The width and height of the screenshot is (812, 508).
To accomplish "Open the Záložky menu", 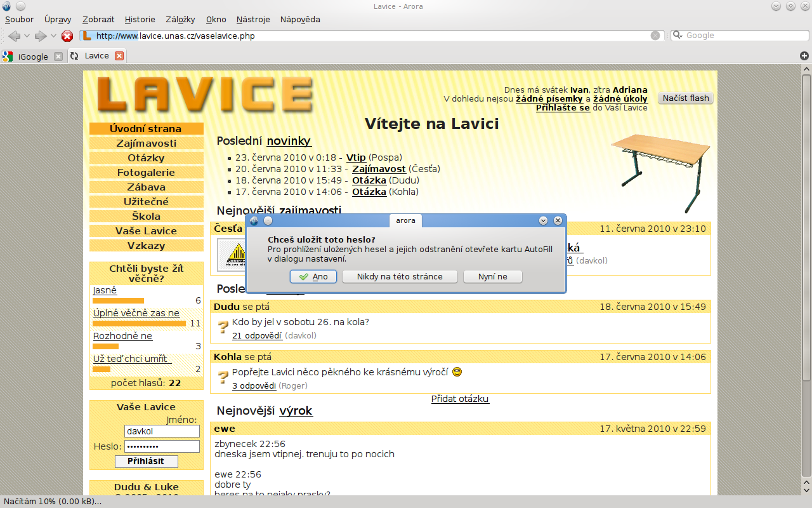I will pos(180,19).
